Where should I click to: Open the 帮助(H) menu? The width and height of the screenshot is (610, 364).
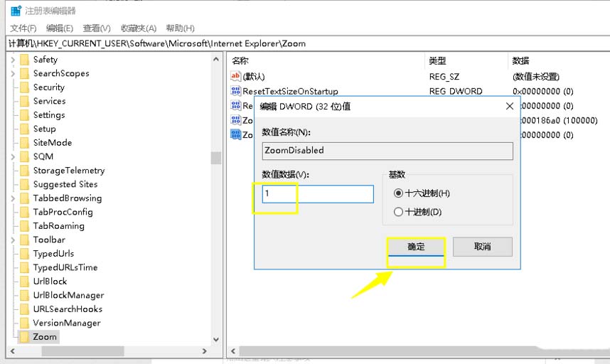tap(180, 28)
